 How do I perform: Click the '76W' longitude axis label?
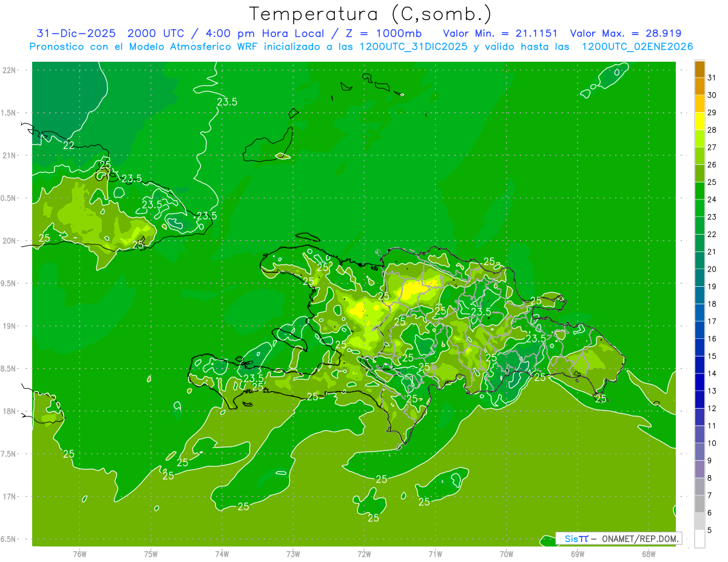pyautogui.click(x=79, y=554)
